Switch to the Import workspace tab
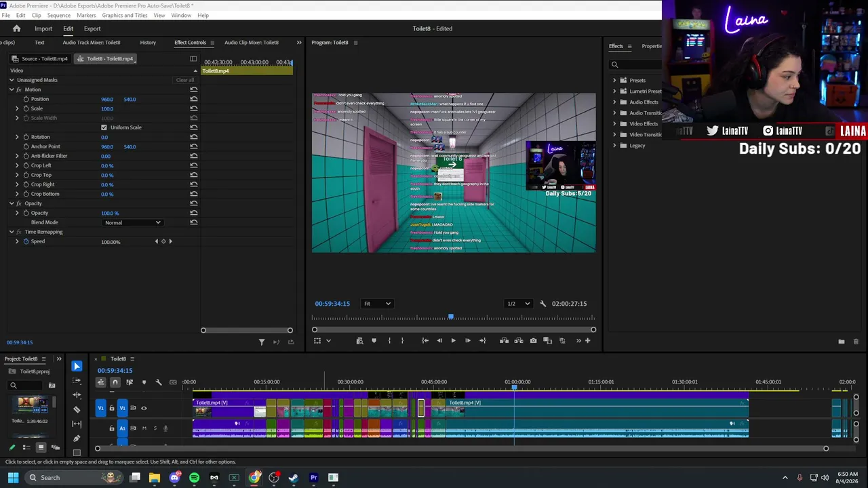The height and width of the screenshot is (488, 868). click(x=43, y=28)
